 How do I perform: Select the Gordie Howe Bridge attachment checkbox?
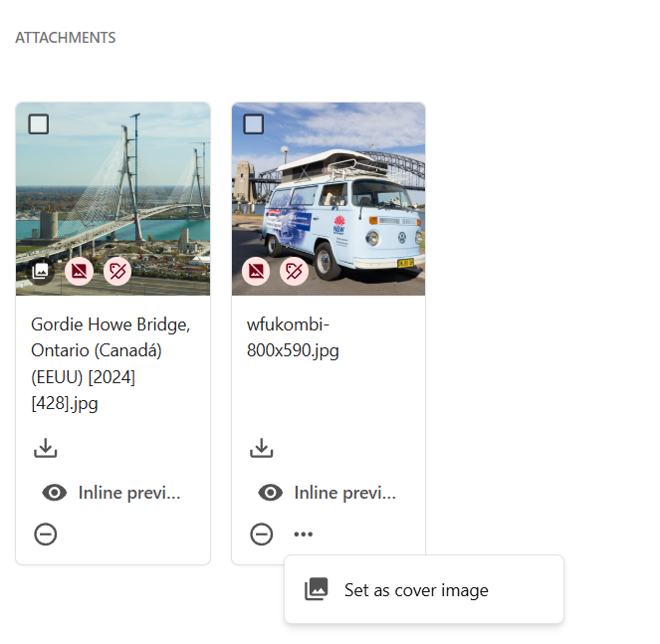tap(39, 124)
